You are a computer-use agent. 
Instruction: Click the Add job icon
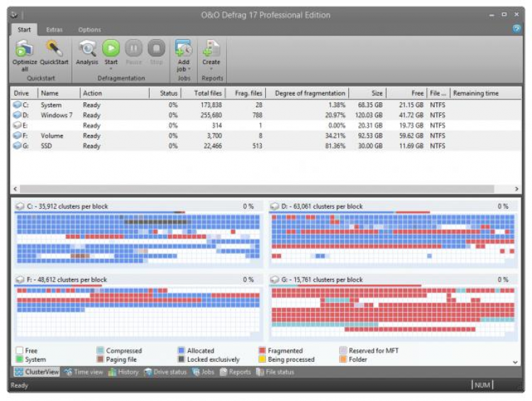pyautogui.click(x=184, y=48)
